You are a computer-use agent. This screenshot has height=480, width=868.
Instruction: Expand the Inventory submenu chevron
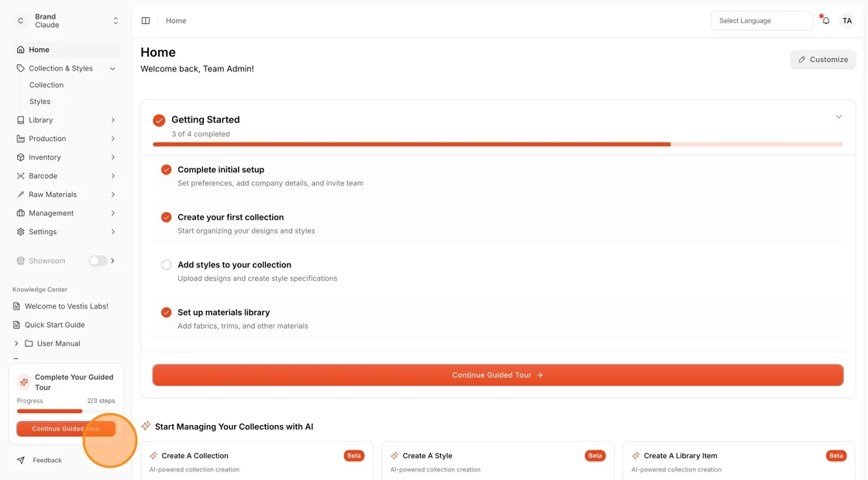(113, 157)
